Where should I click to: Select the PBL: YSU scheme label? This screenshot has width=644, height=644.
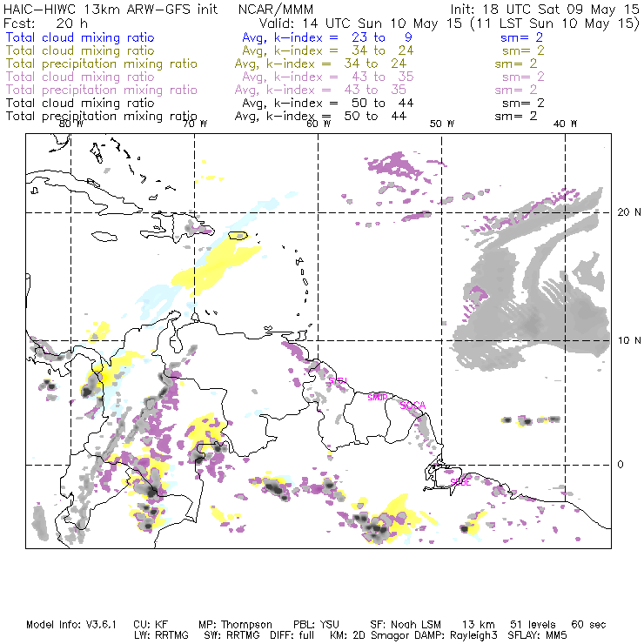pyautogui.click(x=316, y=625)
